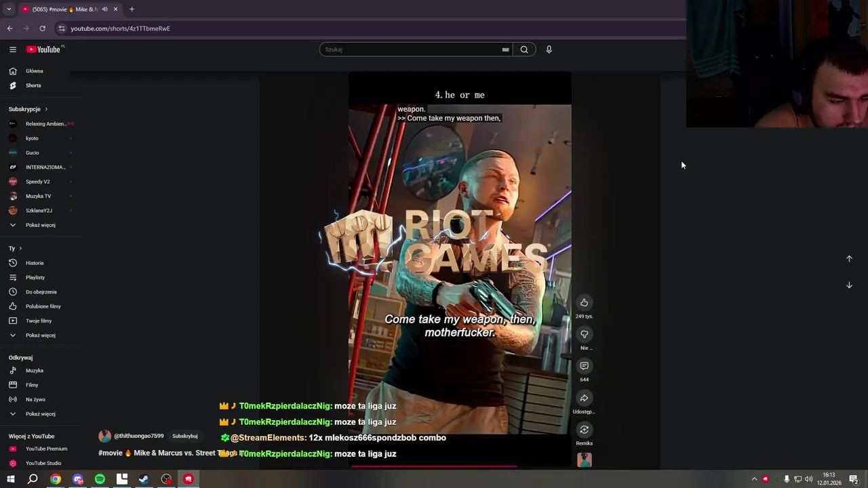Open the comments icon showing 644

click(584, 366)
